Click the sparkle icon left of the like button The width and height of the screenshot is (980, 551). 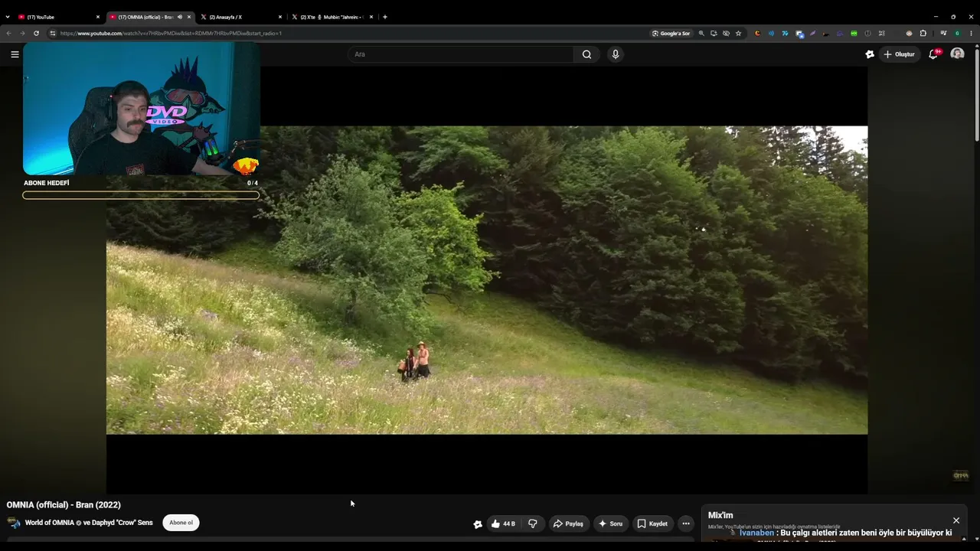[478, 524]
